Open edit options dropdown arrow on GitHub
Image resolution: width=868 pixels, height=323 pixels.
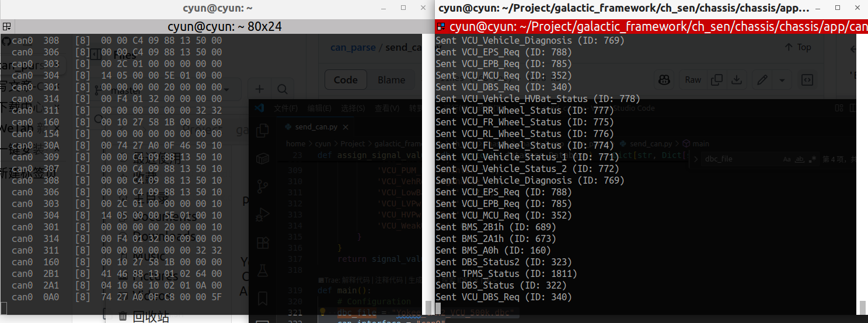pyautogui.click(x=782, y=80)
